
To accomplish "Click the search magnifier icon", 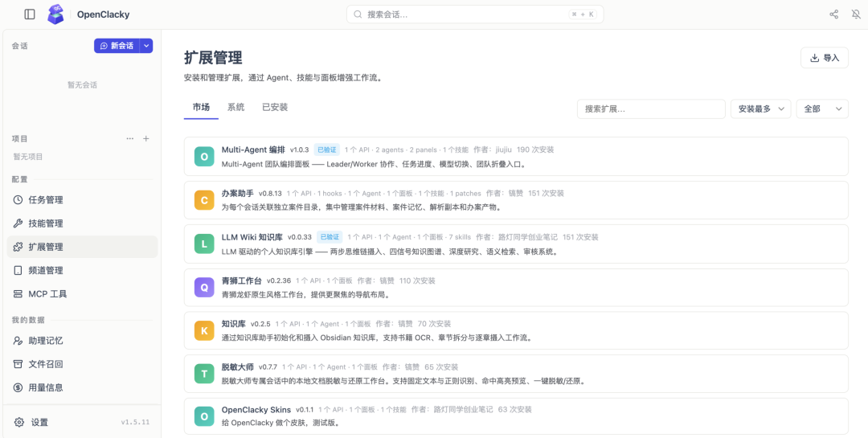I will [x=358, y=14].
